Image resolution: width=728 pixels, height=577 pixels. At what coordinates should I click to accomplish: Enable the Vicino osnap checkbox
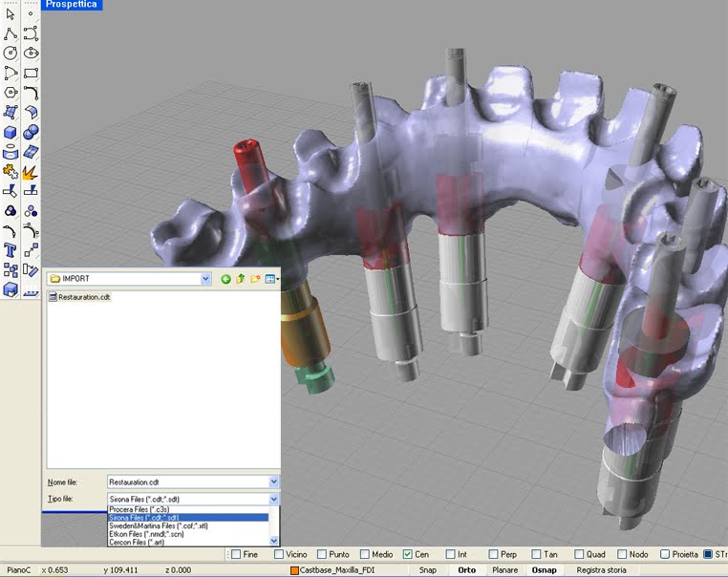point(279,554)
